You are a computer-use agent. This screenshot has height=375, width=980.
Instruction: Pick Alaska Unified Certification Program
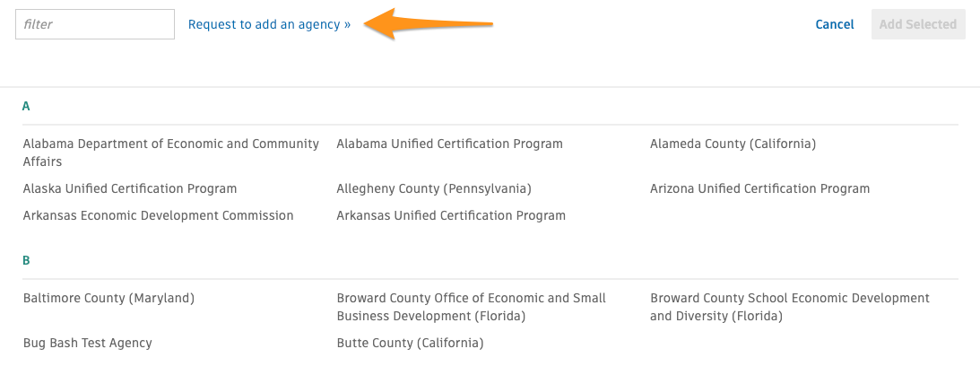click(130, 188)
